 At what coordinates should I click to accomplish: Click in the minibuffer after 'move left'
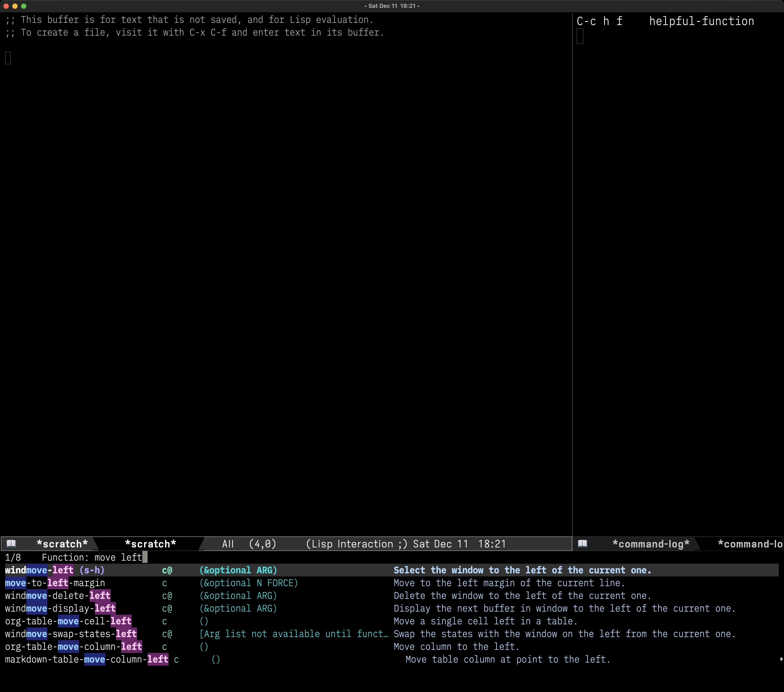pyautogui.click(x=145, y=557)
